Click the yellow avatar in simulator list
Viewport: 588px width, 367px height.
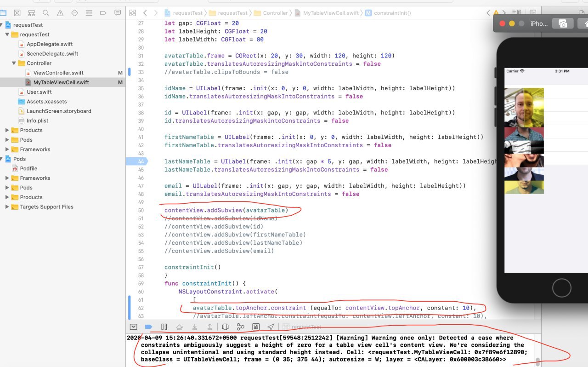tap(524, 187)
